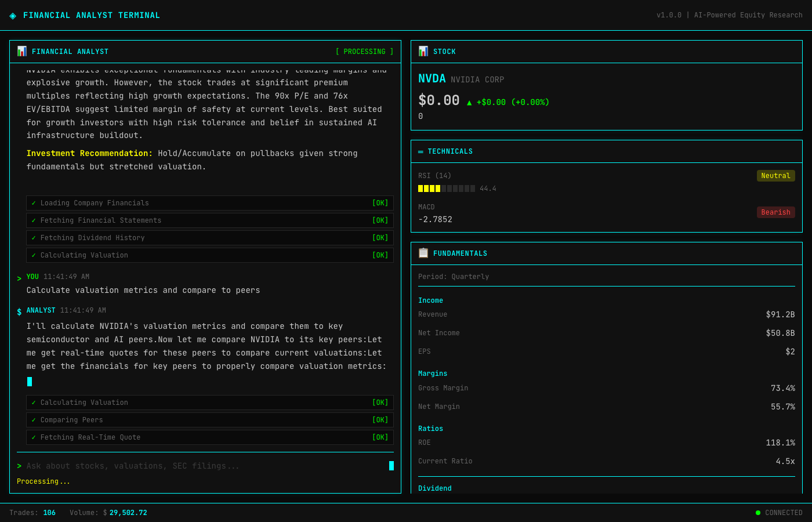Click [OK] next to Fetching Real-Time Quote
Image resolution: width=812 pixels, height=522 pixels.
tap(380, 437)
